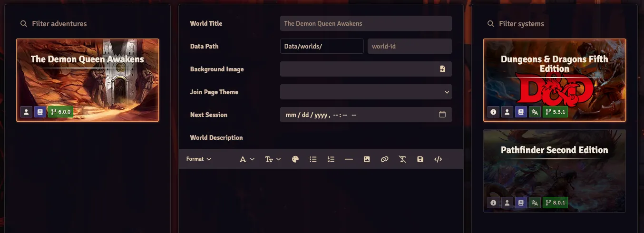Viewport: 644px width, 233px height.
Task: Focus the Filter systems search field
Action: tap(555, 24)
